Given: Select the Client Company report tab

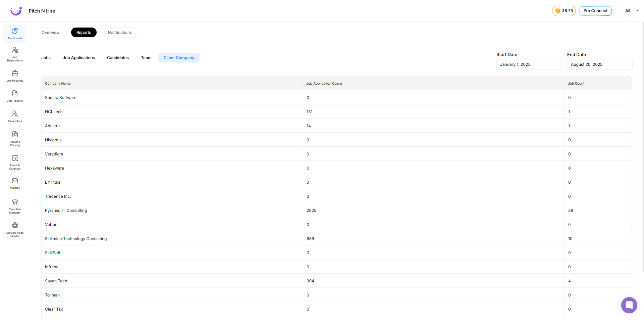Looking at the screenshot, I should (179, 58).
